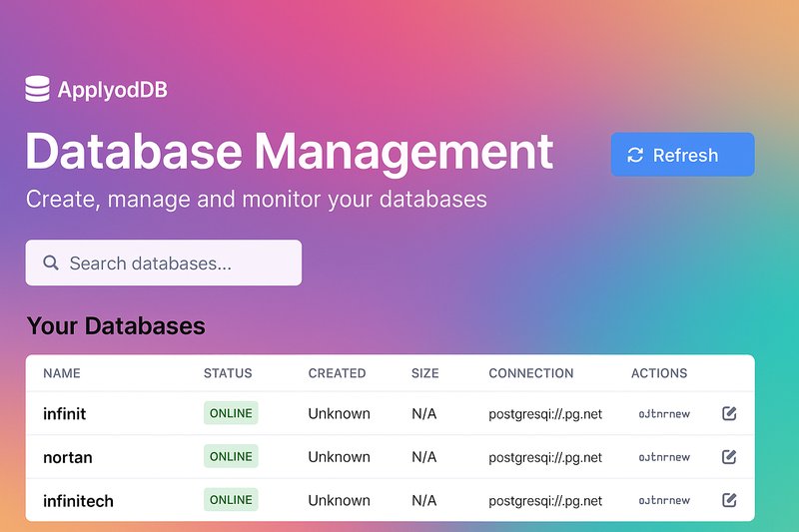Click action text link in infinit row
This screenshot has height=532, width=799.
(664, 414)
